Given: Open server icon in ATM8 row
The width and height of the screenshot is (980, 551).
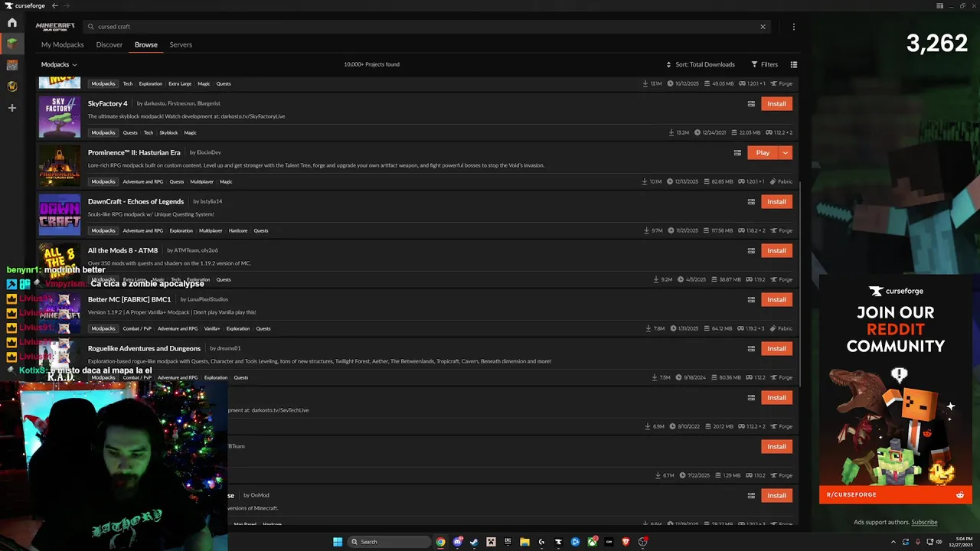Looking at the screenshot, I should 751,250.
